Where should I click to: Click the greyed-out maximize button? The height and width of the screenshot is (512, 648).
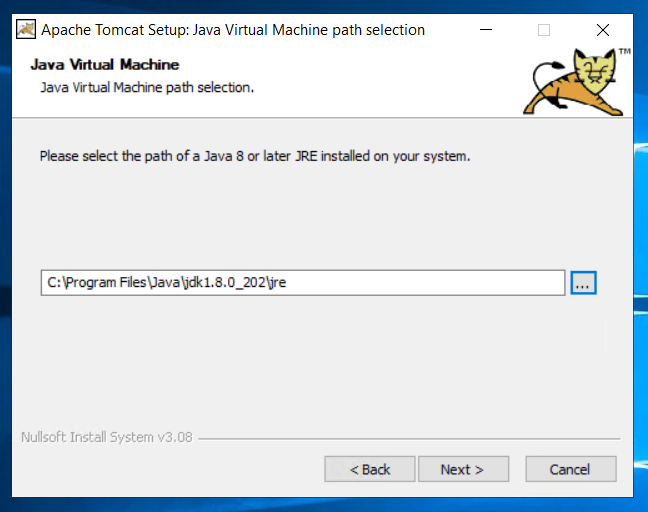544,30
